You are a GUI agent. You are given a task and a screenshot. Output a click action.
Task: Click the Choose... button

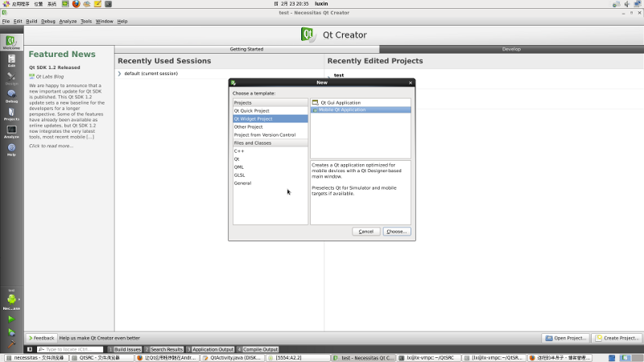coord(397,232)
